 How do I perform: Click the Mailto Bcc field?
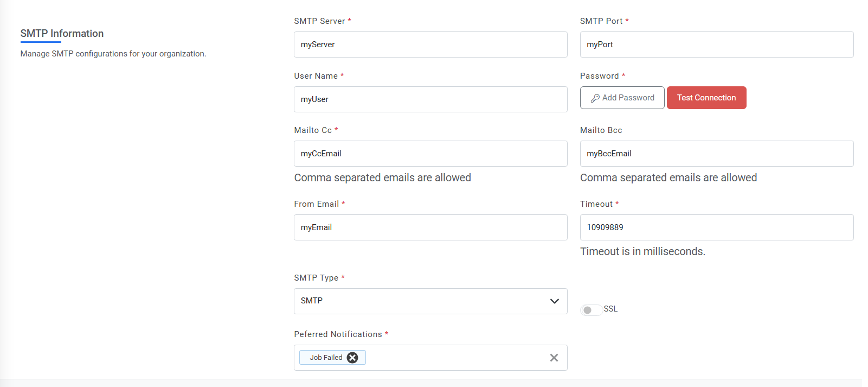[x=716, y=153]
